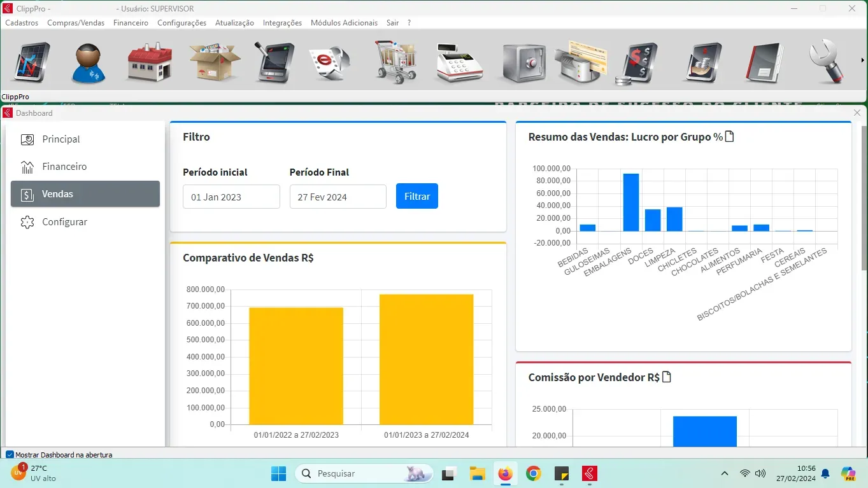Viewport: 868px width, 488px height.
Task: Open the customer person toolbar icon
Action: click(x=89, y=62)
